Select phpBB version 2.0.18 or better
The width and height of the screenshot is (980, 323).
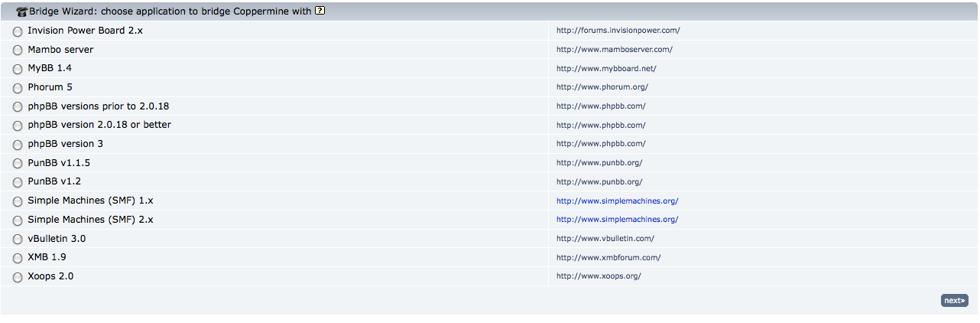[x=18, y=126]
